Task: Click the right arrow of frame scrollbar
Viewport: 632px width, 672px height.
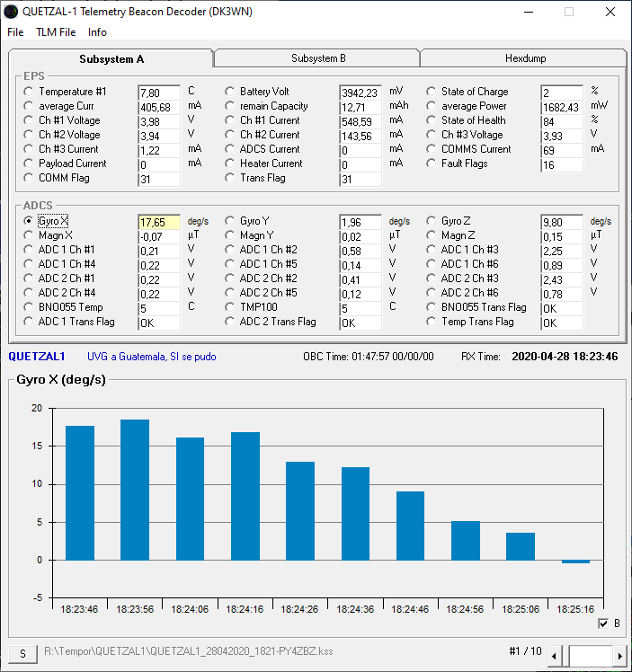Action: click(619, 657)
